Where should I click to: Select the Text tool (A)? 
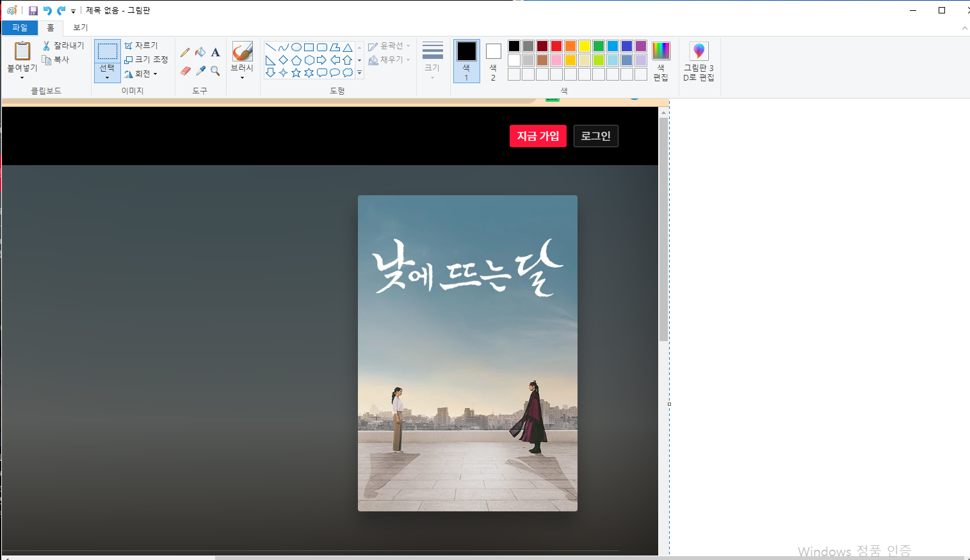tap(215, 52)
